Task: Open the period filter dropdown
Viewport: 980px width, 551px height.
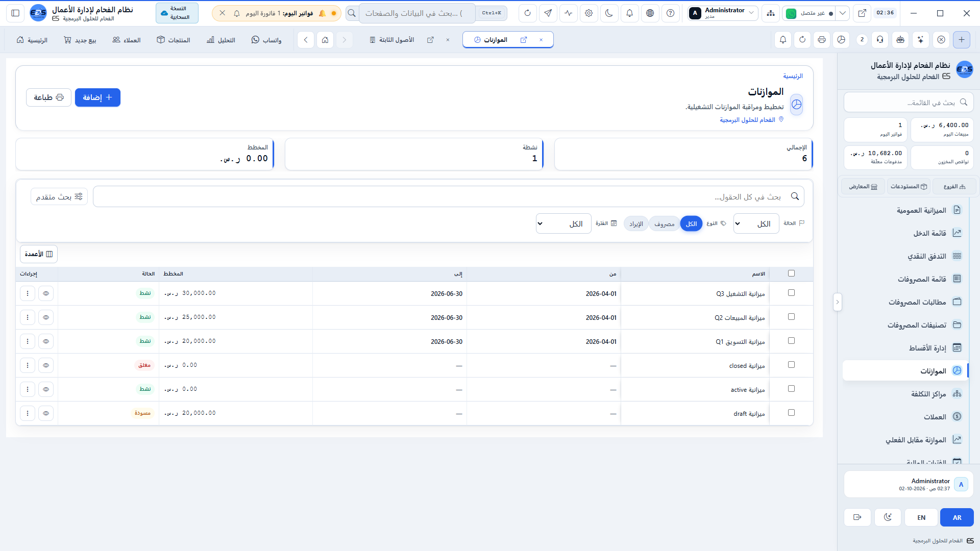Action: click(563, 223)
